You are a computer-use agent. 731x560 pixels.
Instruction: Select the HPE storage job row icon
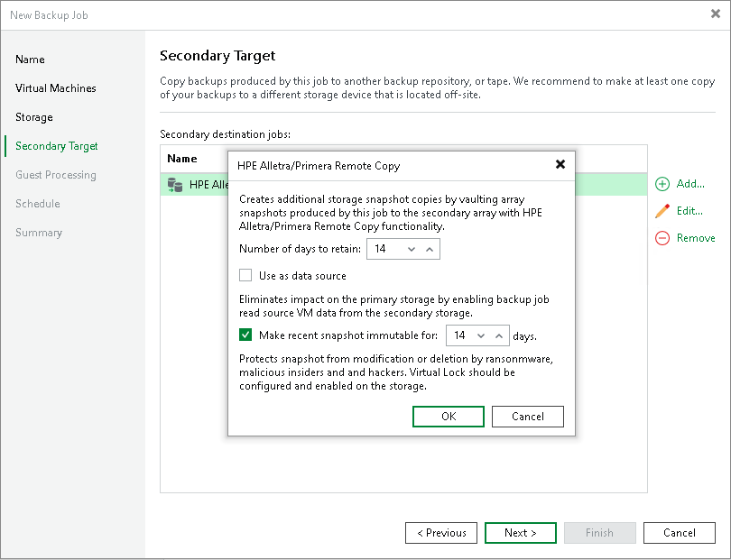pyautogui.click(x=175, y=185)
